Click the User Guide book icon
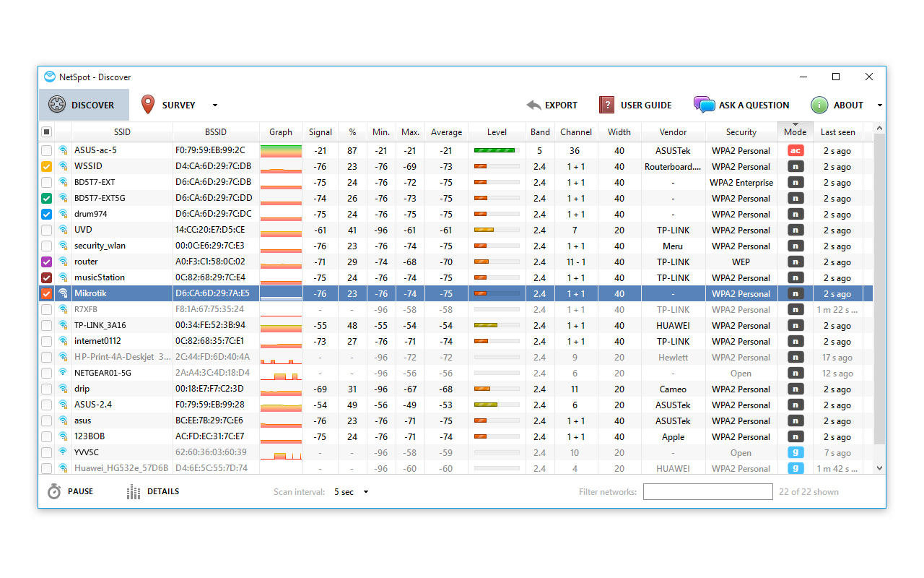Viewport: 924px width, 578px height. (x=606, y=105)
